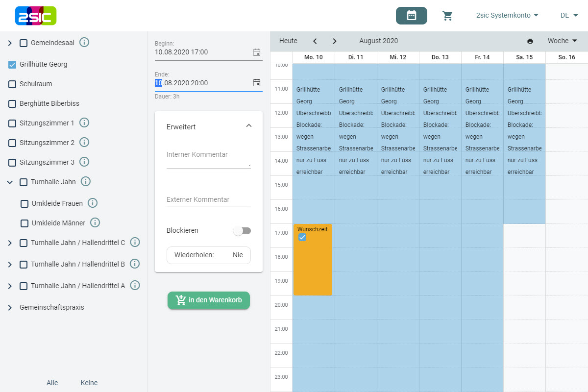Image resolution: width=588 pixels, height=392 pixels.
Task: Click the Interner Kommentar text field
Action: click(208, 160)
